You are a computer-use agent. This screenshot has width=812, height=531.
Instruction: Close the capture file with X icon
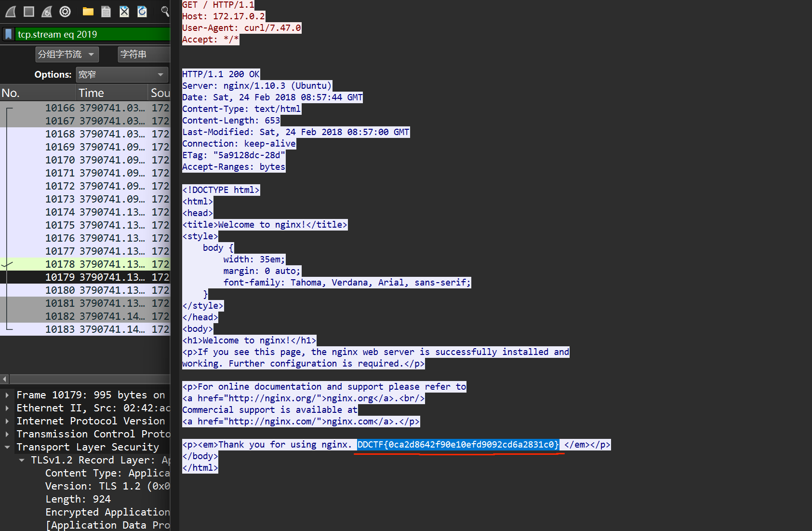pos(124,12)
